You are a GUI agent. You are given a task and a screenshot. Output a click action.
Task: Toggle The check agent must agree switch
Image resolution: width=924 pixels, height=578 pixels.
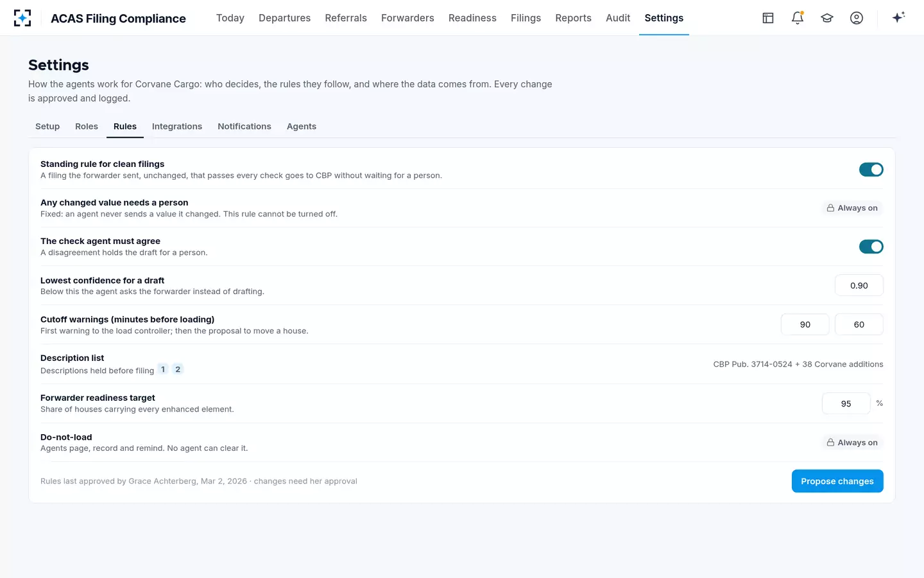click(871, 247)
